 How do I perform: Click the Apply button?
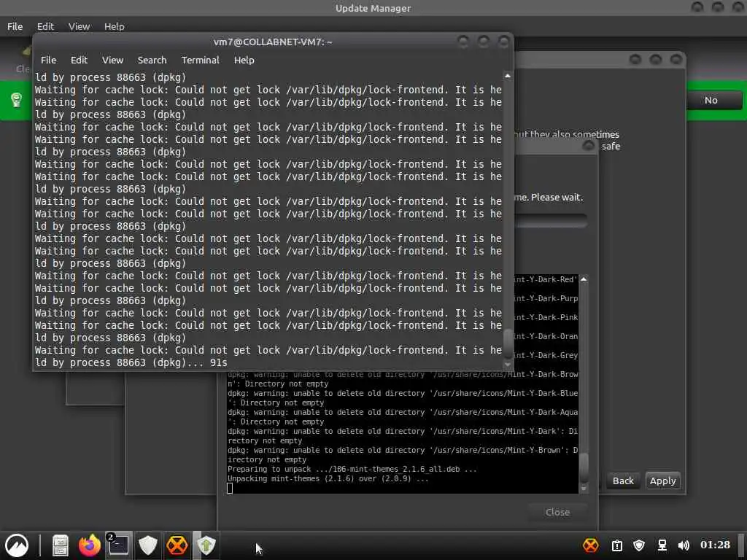coord(662,481)
